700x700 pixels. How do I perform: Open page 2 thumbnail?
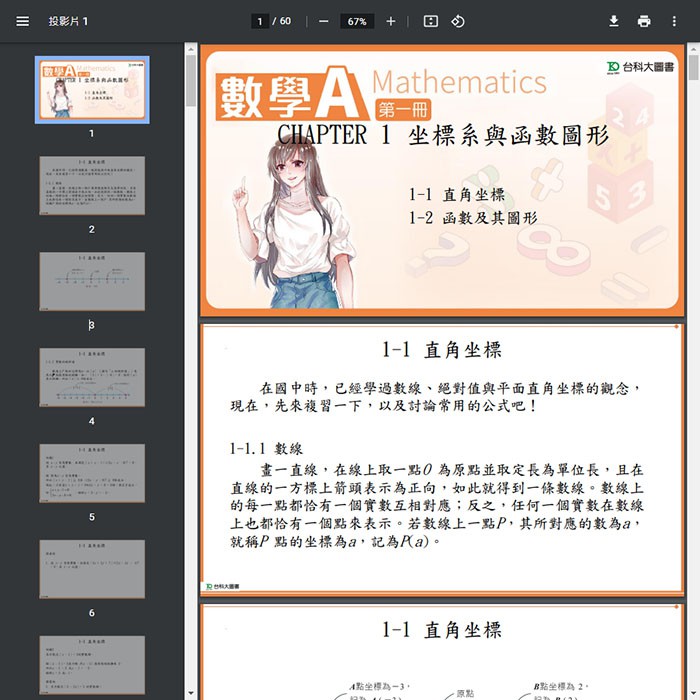point(92,185)
